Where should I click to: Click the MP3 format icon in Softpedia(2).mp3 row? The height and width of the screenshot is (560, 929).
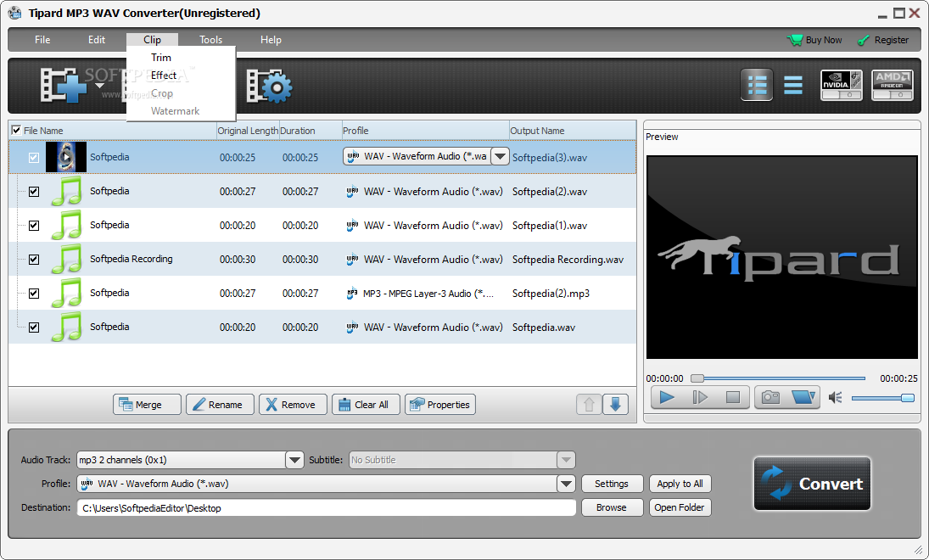tap(352, 294)
